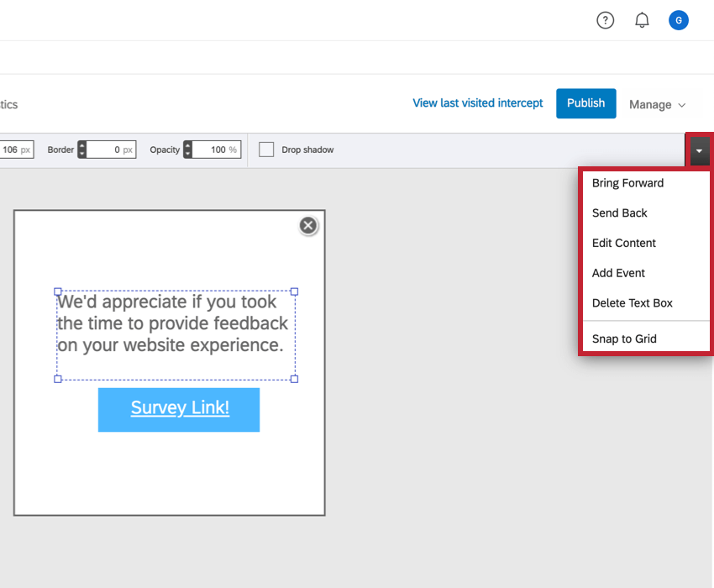Viewport: 714px width, 588px height.
Task: Open View last visited intercept link
Action: pyautogui.click(x=478, y=103)
